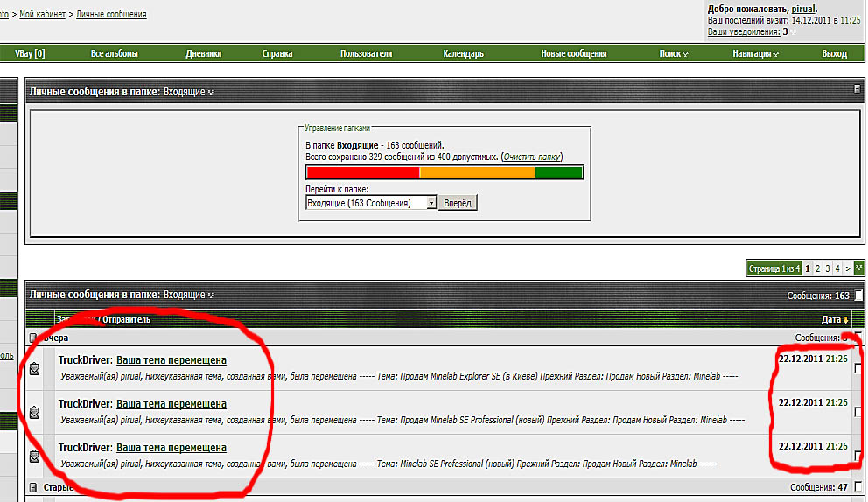Click the Вперёд button
This screenshot has height=502, width=868.
[458, 203]
